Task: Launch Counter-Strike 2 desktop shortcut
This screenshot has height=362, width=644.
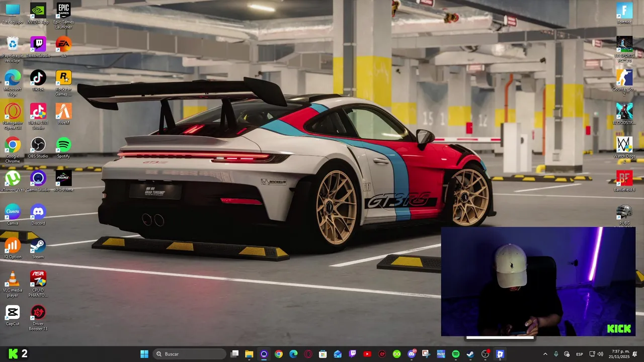Action: (624, 83)
